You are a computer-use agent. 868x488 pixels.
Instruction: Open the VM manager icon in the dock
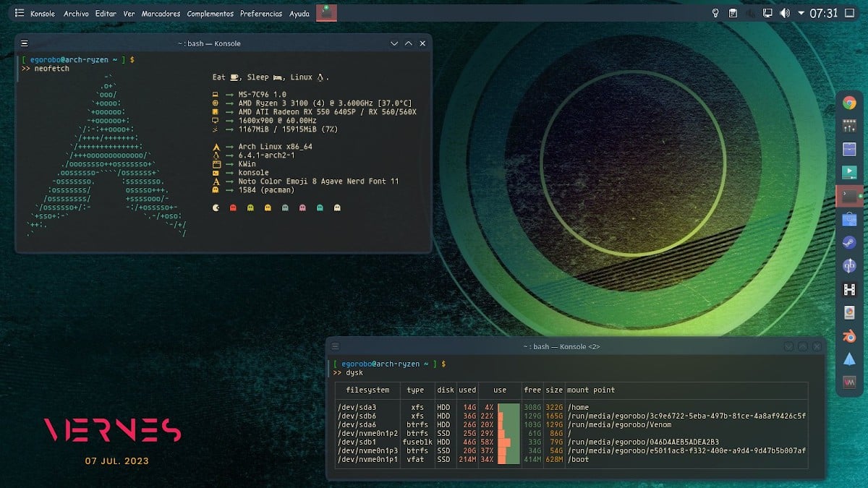tap(849, 382)
